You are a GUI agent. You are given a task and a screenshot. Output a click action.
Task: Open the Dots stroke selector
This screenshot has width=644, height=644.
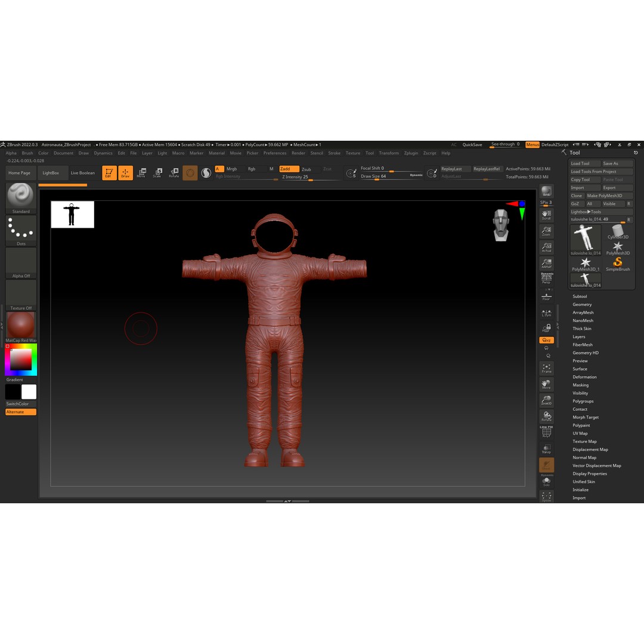pos(20,230)
